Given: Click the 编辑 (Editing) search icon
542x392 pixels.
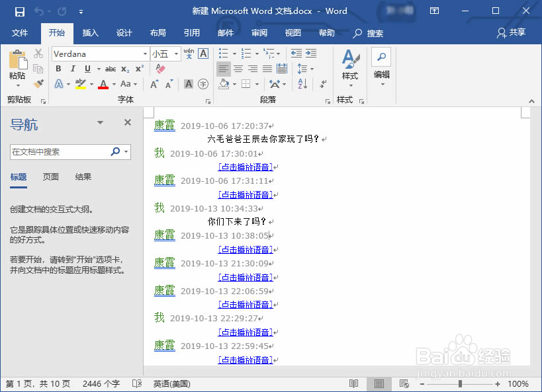Looking at the screenshot, I should coord(381,58).
